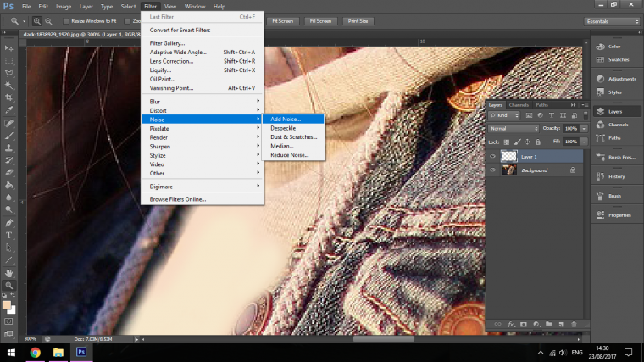This screenshot has height=362, width=644.
Task: Select the Move tool
Action: pos(8,48)
